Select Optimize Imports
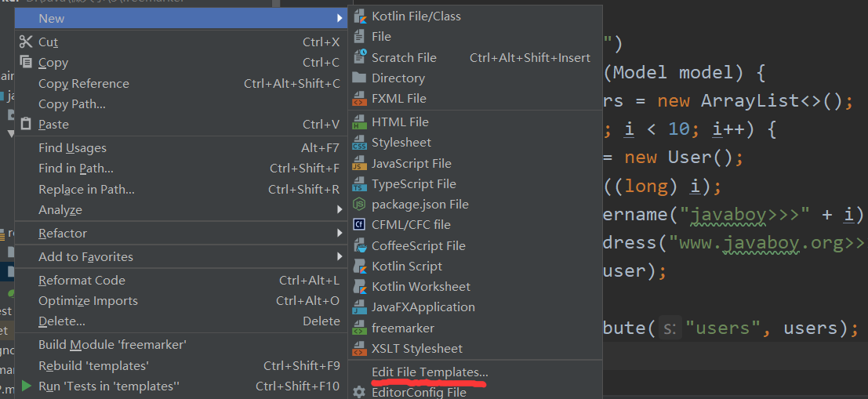Screen dimensions: 868x399 pyautogui.click(x=181, y=301)
